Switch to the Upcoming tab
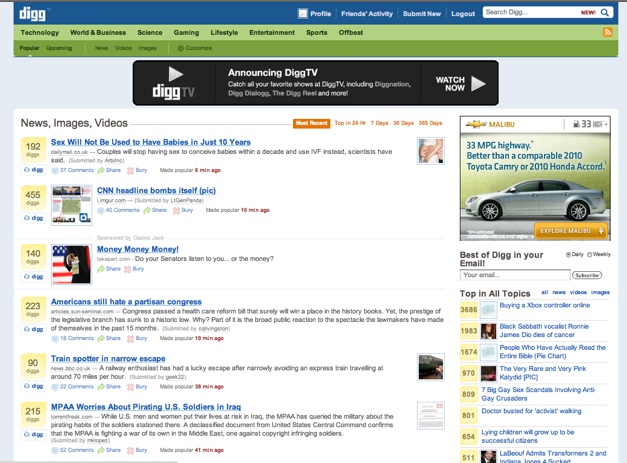Screen dimensions: 627x463 [x=59, y=48]
